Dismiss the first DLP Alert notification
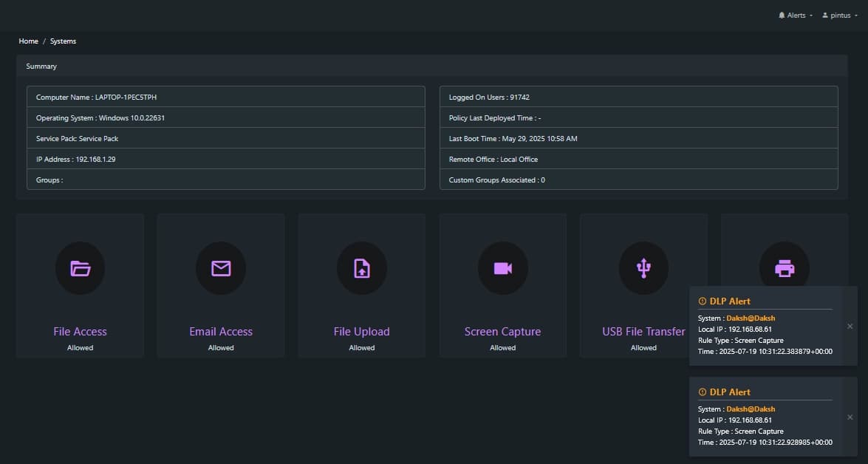The image size is (868, 464). point(850,326)
